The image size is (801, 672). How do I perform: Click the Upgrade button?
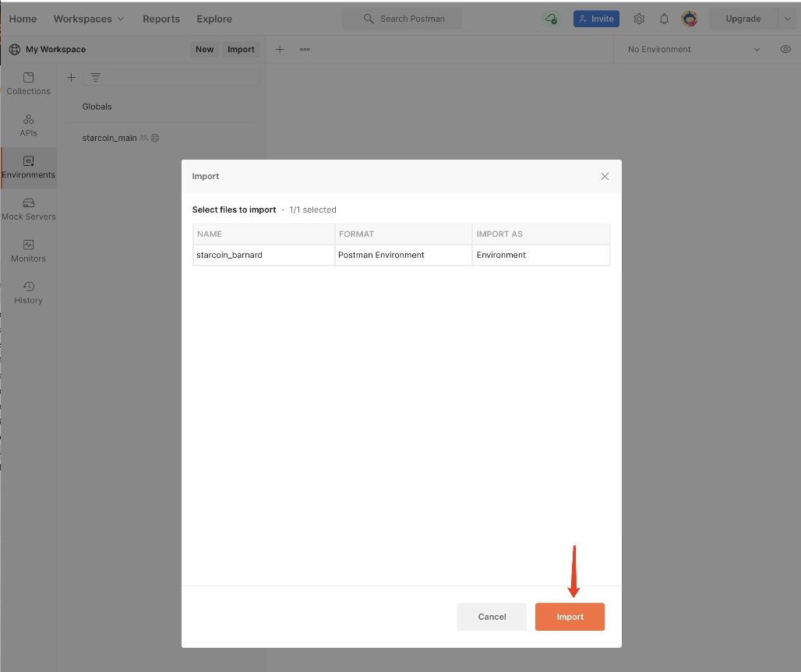pyautogui.click(x=743, y=19)
